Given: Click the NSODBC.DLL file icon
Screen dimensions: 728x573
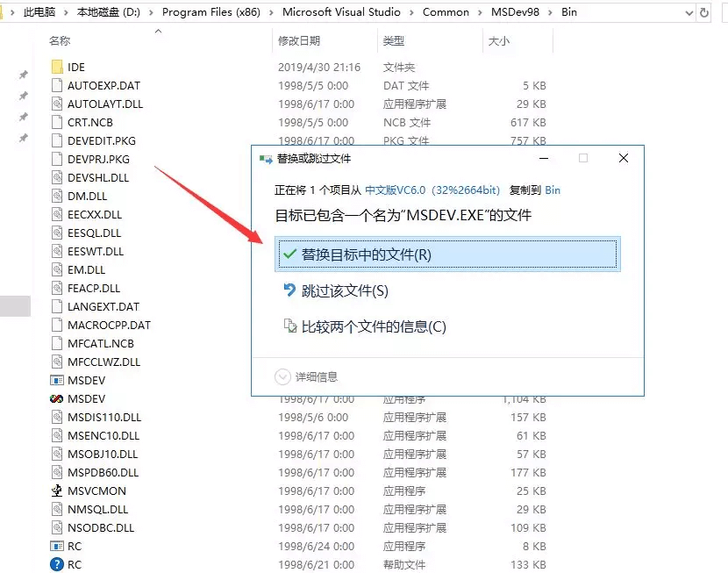Looking at the screenshot, I should (57, 527).
